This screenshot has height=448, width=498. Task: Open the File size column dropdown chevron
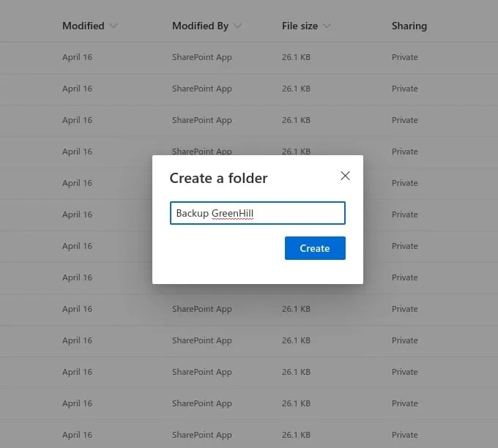(x=327, y=26)
